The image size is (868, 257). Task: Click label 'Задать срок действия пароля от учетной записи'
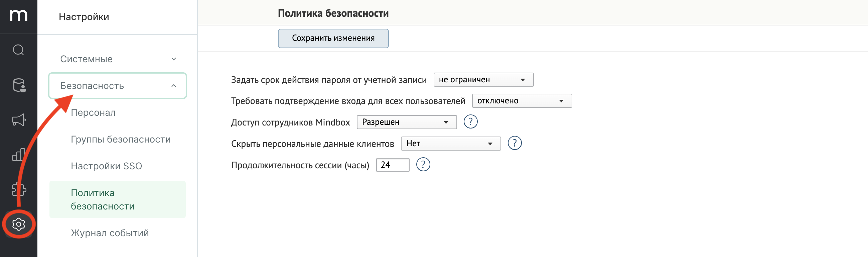pyautogui.click(x=328, y=80)
